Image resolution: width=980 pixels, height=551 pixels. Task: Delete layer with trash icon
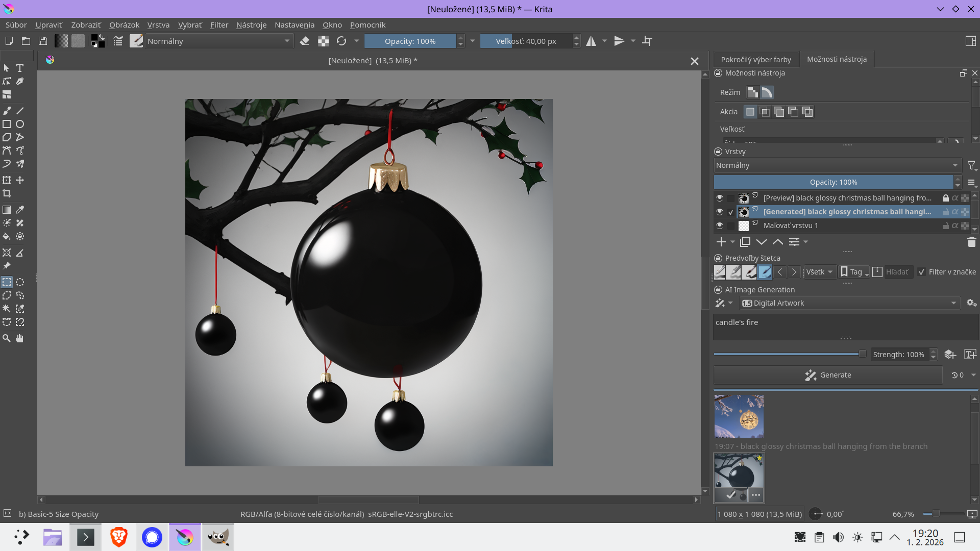971,242
